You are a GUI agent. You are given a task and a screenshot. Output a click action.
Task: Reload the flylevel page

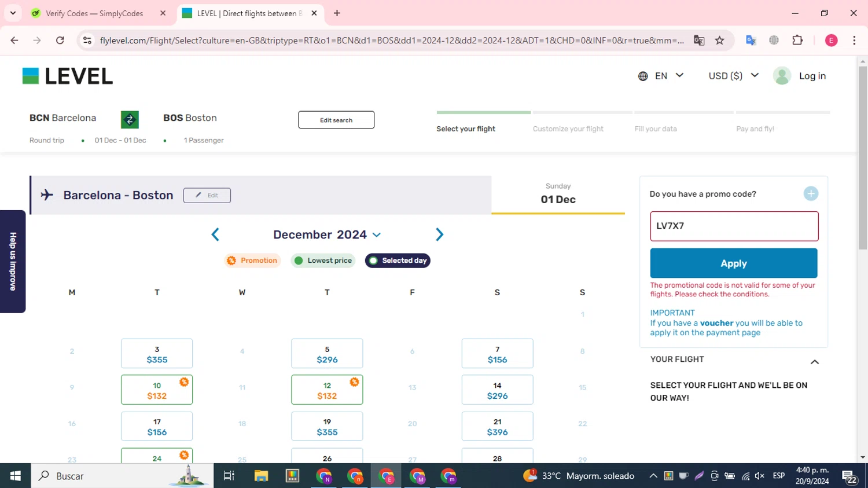60,40
